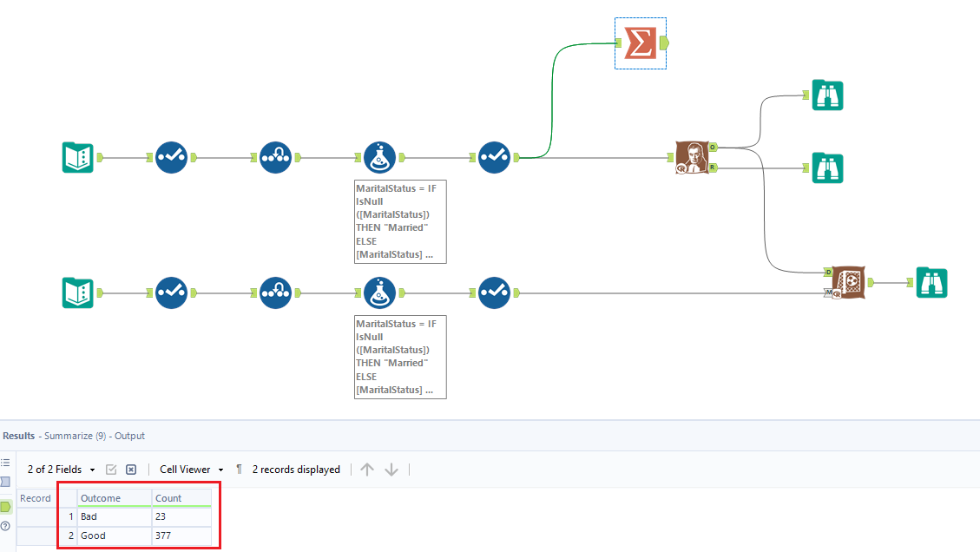This screenshot has height=552, width=980.
Task: Click the bottom Input Data tool
Action: [x=77, y=292]
